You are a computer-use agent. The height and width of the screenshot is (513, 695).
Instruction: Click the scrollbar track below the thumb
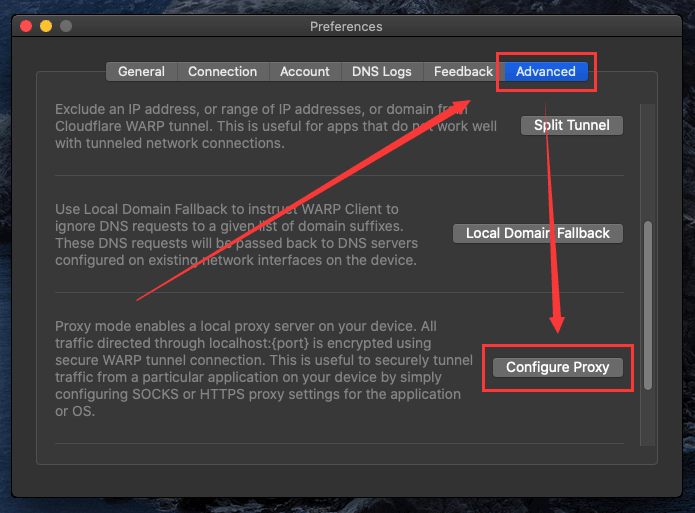point(649,425)
